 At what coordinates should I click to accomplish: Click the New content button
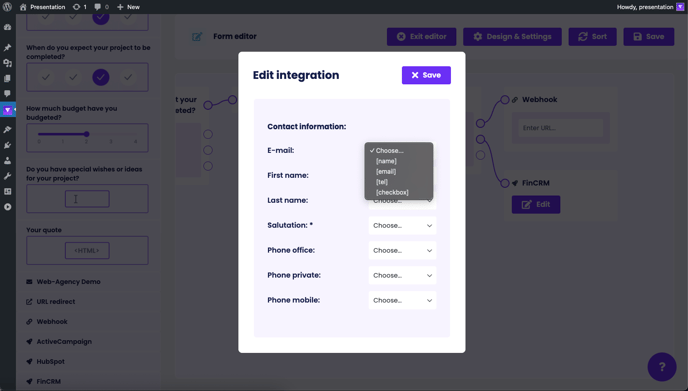tap(128, 7)
